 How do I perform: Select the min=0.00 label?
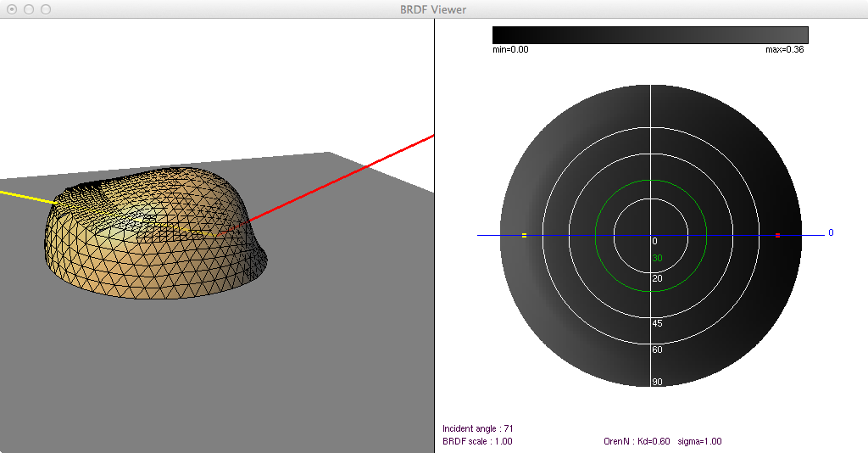[510, 50]
